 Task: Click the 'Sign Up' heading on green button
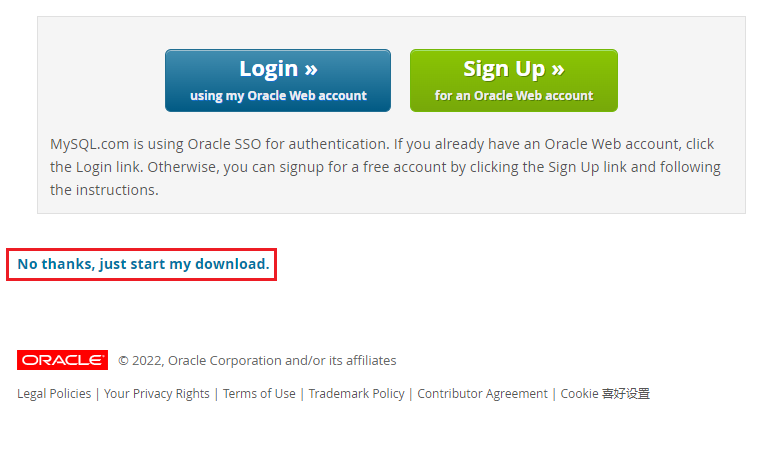click(x=504, y=69)
